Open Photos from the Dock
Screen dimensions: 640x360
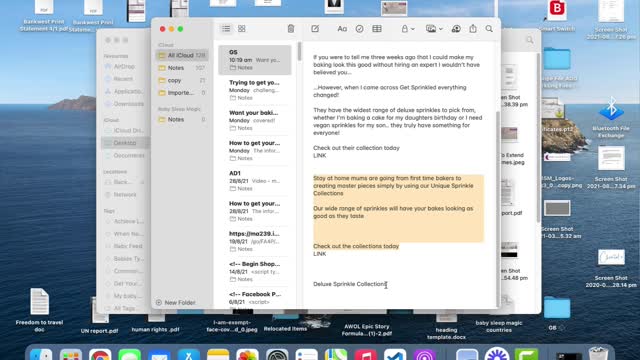click(247, 355)
